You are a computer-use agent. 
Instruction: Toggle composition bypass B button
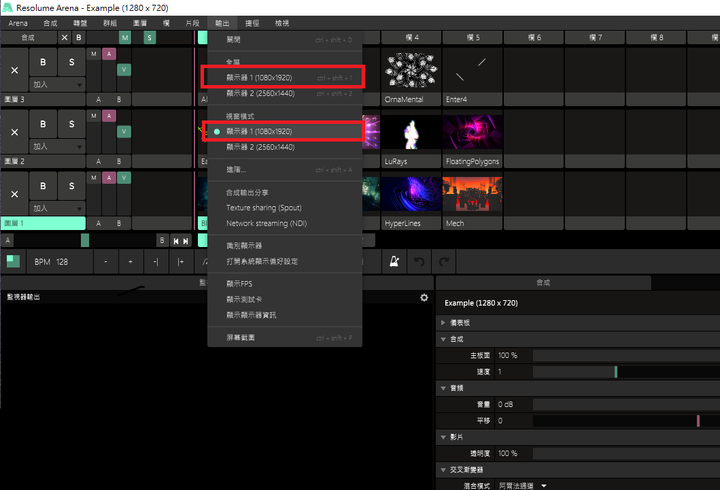click(x=79, y=38)
